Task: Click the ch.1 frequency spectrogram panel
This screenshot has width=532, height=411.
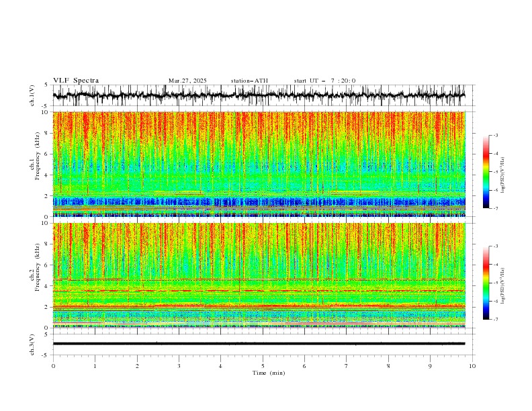Action: [259, 164]
